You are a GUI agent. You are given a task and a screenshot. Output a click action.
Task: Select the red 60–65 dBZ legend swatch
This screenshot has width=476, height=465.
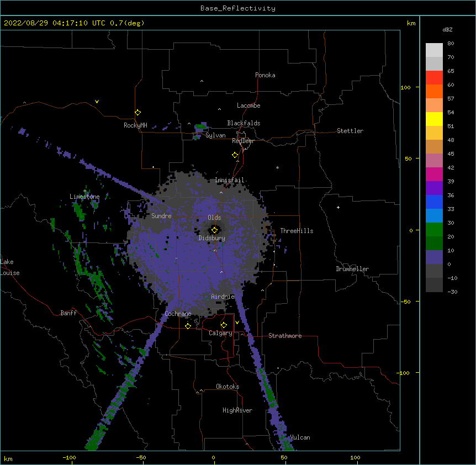434,78
